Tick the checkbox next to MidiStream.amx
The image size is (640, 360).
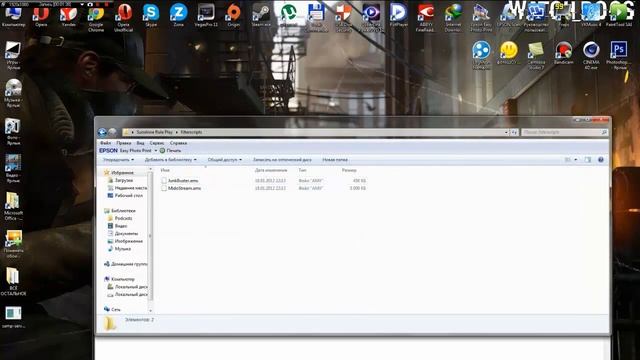[164, 188]
